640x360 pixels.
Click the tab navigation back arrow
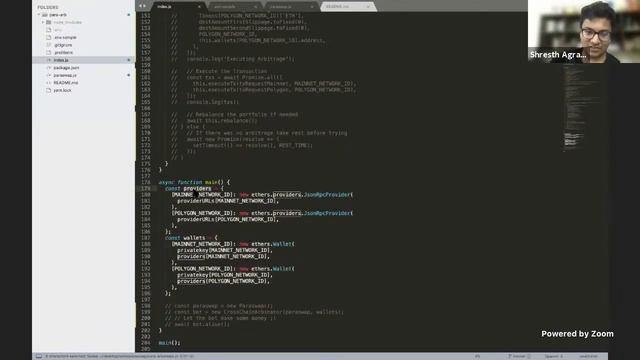(x=140, y=6)
